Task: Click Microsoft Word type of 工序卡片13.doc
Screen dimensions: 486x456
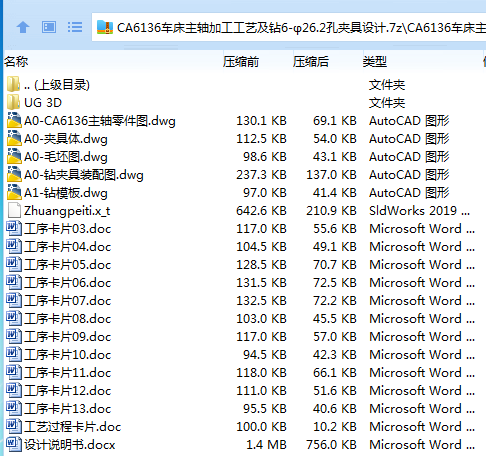Action: [x=422, y=409]
